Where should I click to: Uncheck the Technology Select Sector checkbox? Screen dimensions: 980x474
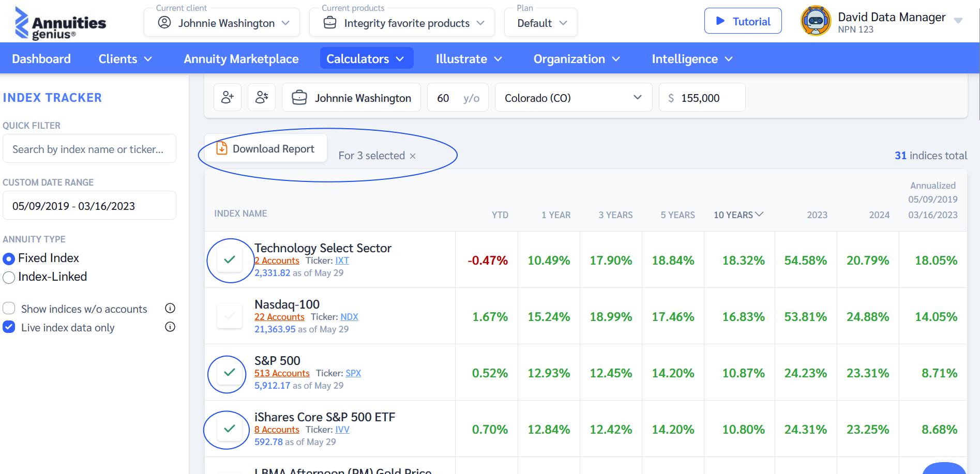pos(230,259)
